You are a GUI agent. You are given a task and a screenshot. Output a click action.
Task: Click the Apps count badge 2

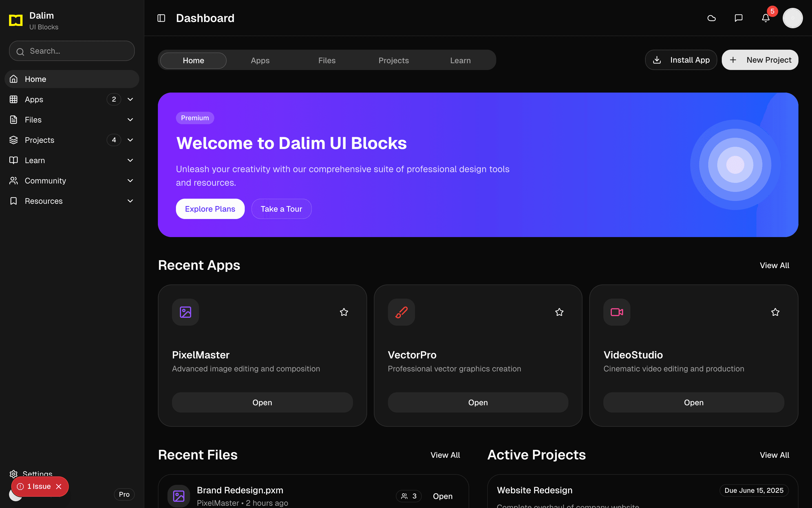pos(114,99)
